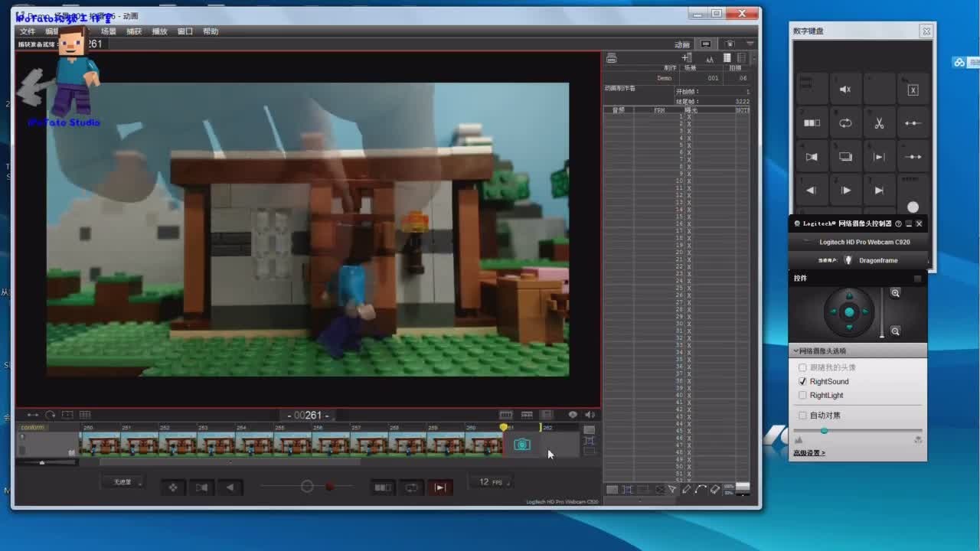Click the camera capture icon in timeline
The image size is (980, 551).
click(x=522, y=445)
